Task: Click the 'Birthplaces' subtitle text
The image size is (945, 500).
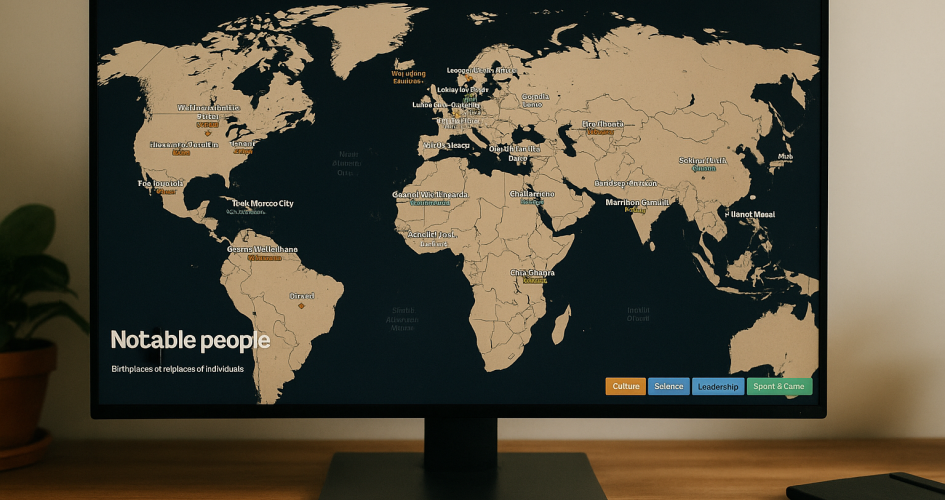Action: pyautogui.click(x=177, y=369)
